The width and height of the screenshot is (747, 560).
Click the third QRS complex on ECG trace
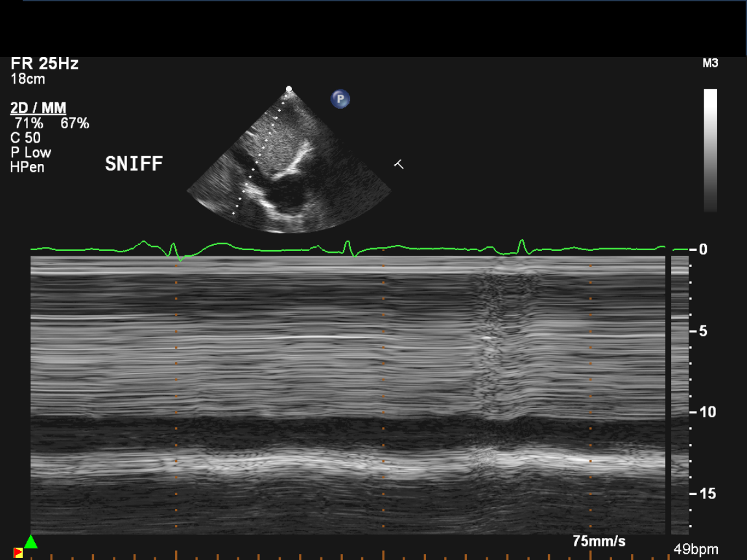[x=522, y=246]
